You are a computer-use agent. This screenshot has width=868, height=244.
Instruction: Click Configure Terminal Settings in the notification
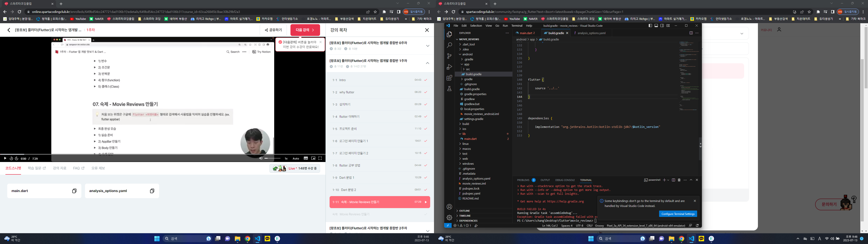pyautogui.click(x=678, y=214)
